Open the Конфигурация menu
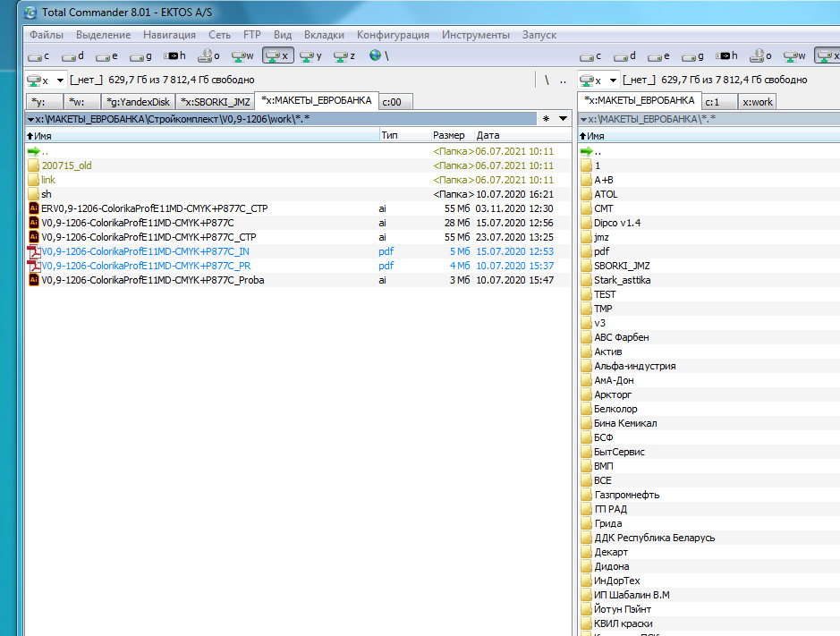Image resolution: width=840 pixels, height=636 pixels. pos(394,35)
